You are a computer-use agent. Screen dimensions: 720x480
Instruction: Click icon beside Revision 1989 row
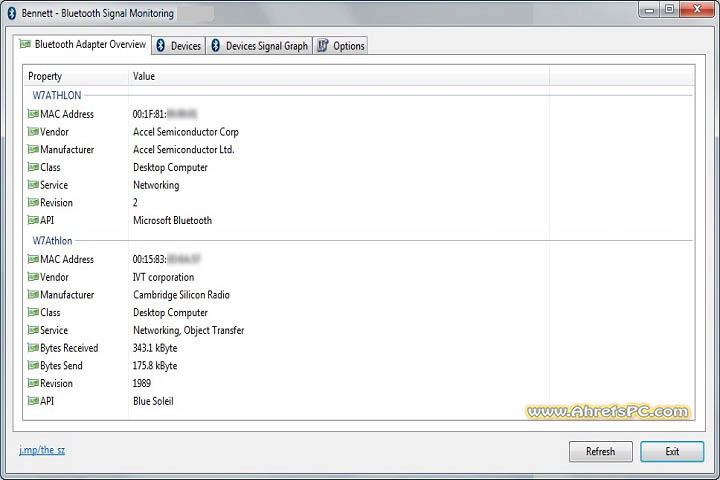[33, 383]
